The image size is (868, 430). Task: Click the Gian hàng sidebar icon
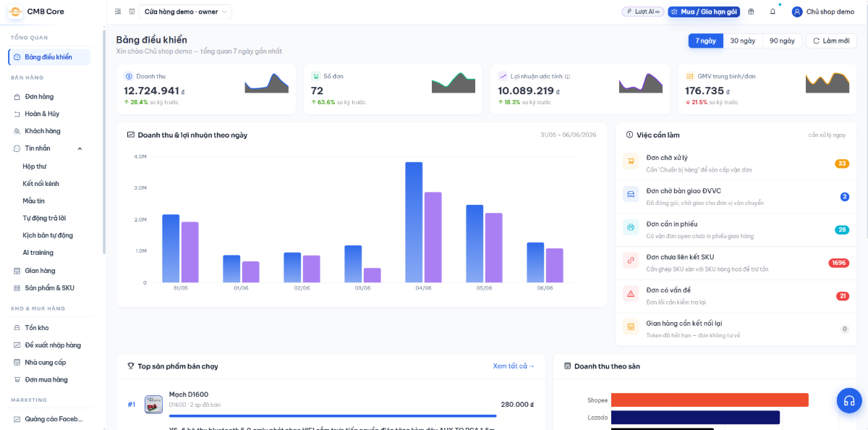17,271
